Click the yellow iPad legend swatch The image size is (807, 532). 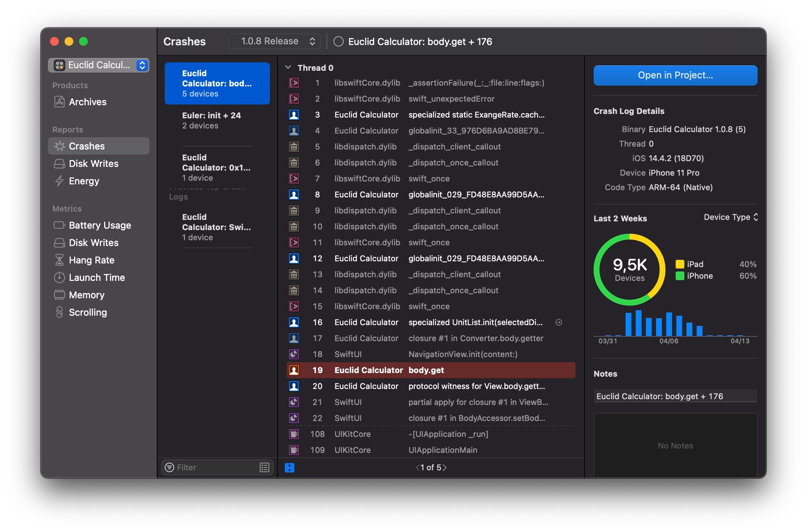pyautogui.click(x=680, y=264)
